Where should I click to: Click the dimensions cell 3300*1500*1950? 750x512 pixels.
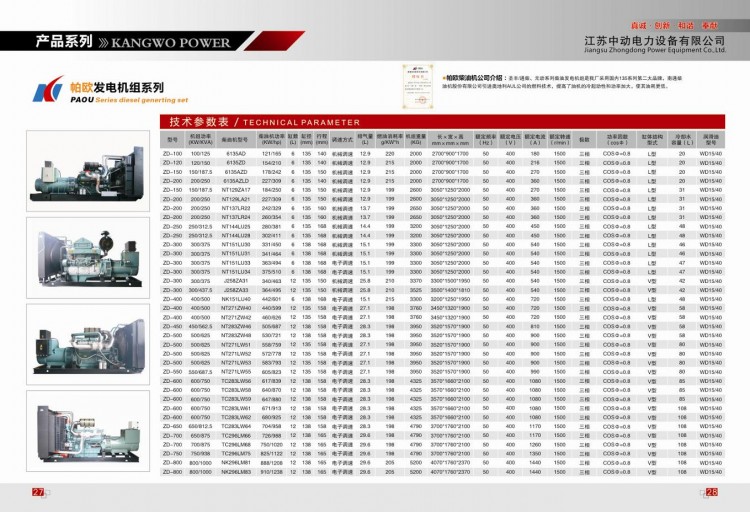click(450, 281)
